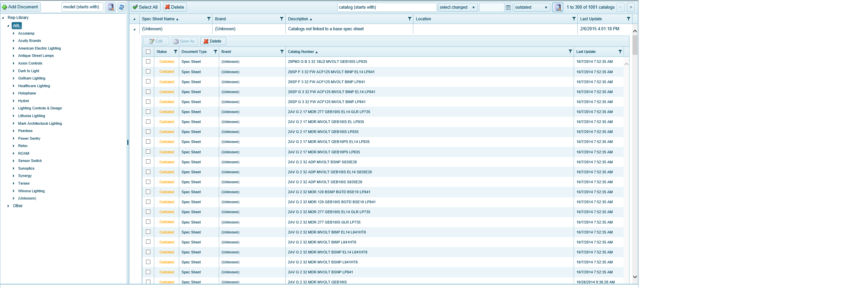Check row 2AV G 2 32 MDR MVOLT BSNP LP841
The width and height of the screenshot is (868, 292).
148,272
